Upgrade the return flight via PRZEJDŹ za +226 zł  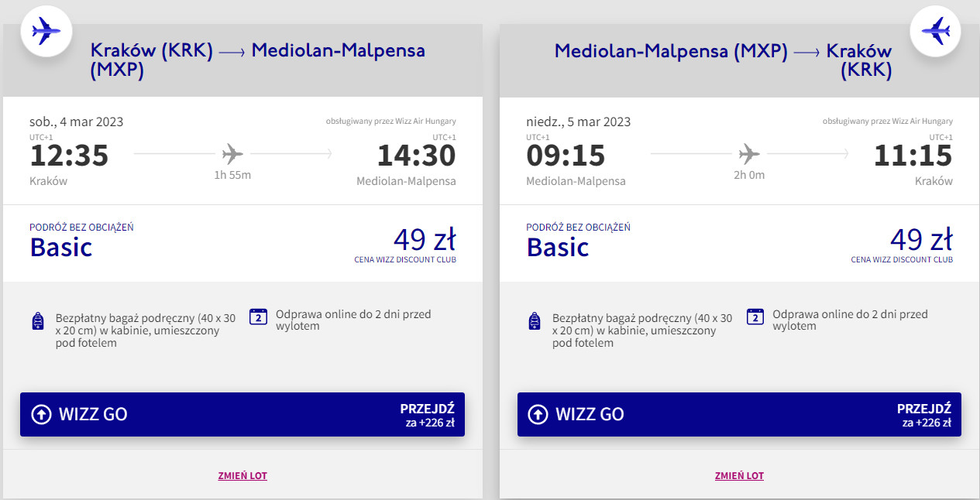(x=923, y=415)
